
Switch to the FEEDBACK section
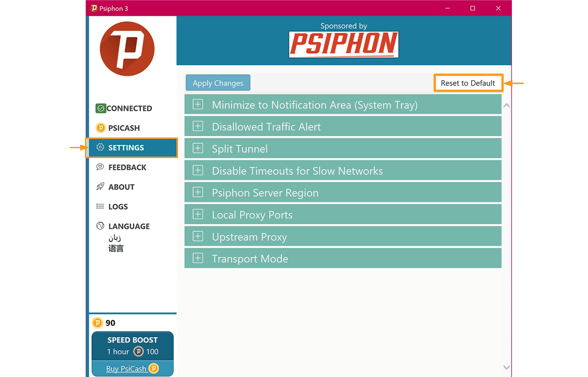coord(126,167)
